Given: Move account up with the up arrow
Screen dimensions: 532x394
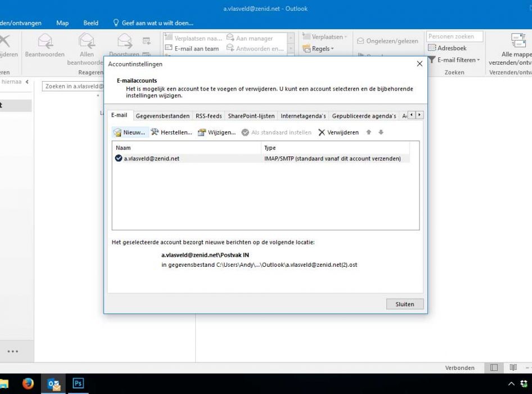Looking at the screenshot, I should click(369, 132).
